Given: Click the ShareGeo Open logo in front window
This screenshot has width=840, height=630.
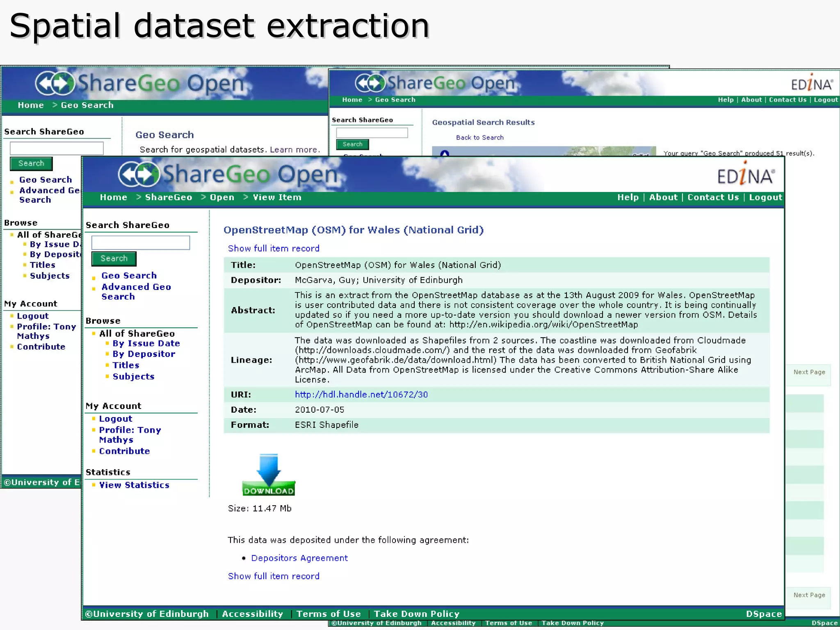Looking at the screenshot, I should (x=228, y=174).
